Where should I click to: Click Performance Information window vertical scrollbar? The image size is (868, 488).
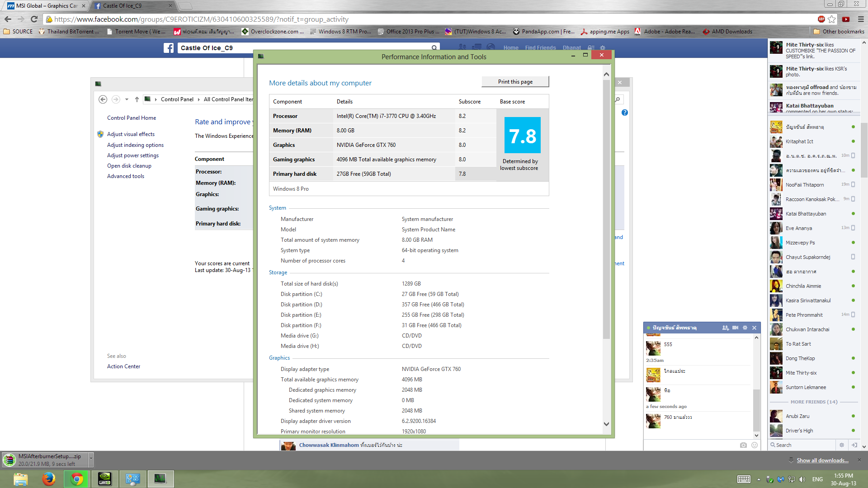tap(606, 208)
